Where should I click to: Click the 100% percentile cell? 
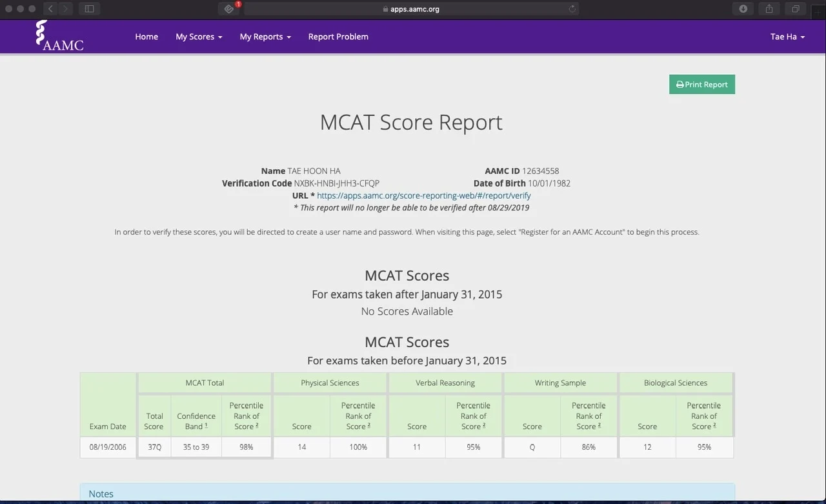pyautogui.click(x=358, y=447)
